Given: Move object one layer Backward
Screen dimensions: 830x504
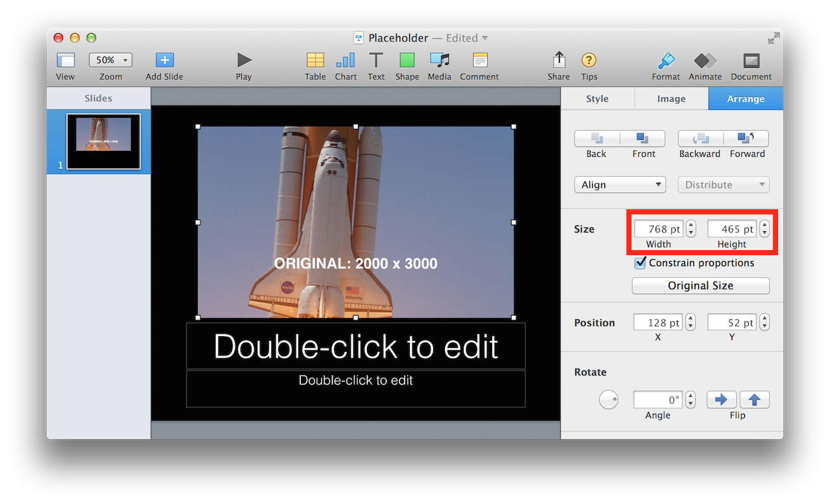Looking at the screenshot, I should pos(700,139).
